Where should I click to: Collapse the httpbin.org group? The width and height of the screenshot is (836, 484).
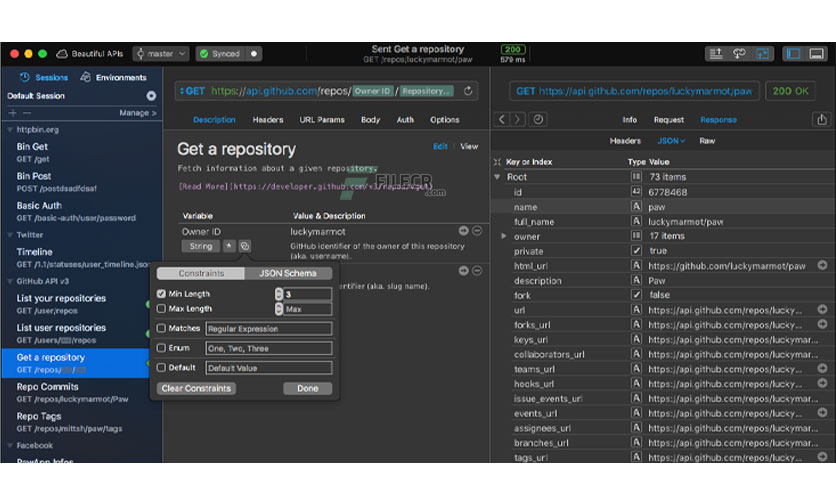[10, 130]
